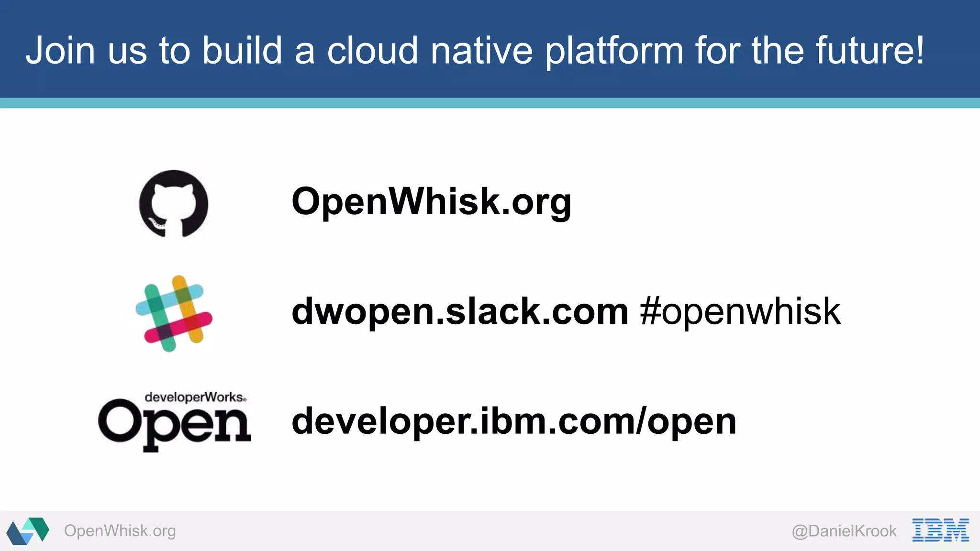Viewport: 980px width, 551px height.
Task: Open the bold OpenWhisk.org link
Action: click(431, 201)
